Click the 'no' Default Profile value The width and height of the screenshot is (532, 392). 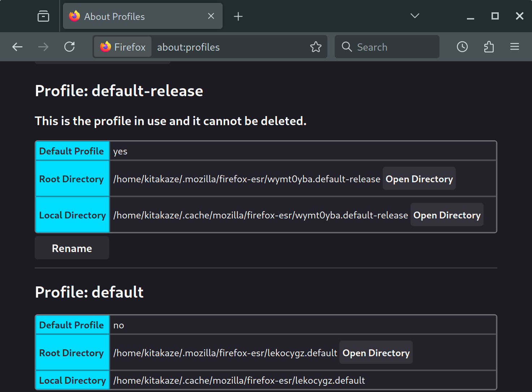[119, 325]
